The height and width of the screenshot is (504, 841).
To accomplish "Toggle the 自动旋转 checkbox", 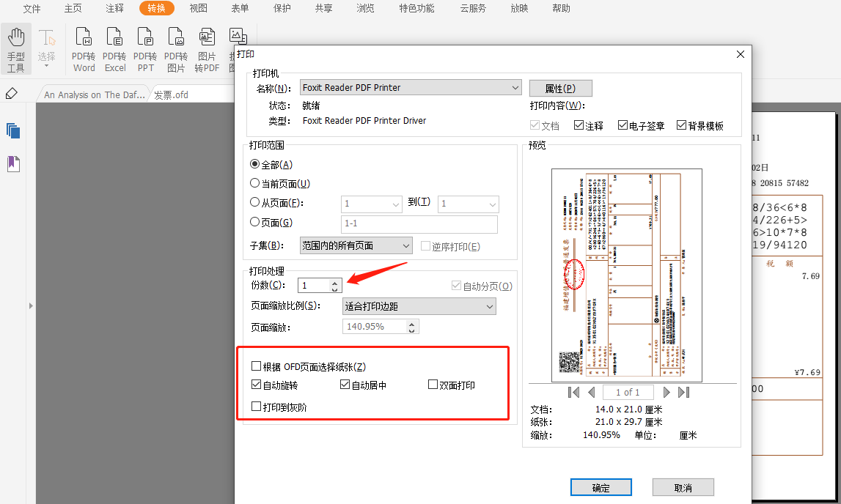I will [256, 385].
